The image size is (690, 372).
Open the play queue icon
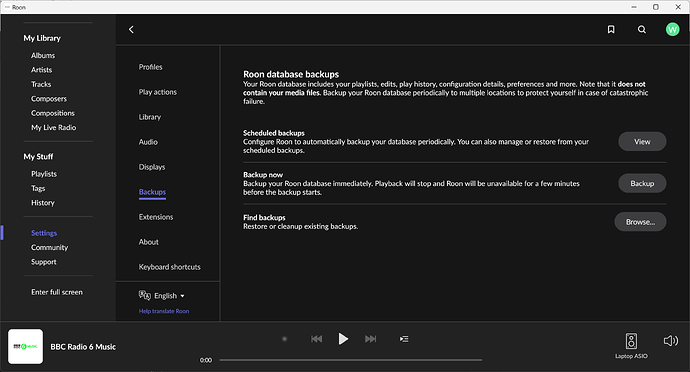pos(404,339)
